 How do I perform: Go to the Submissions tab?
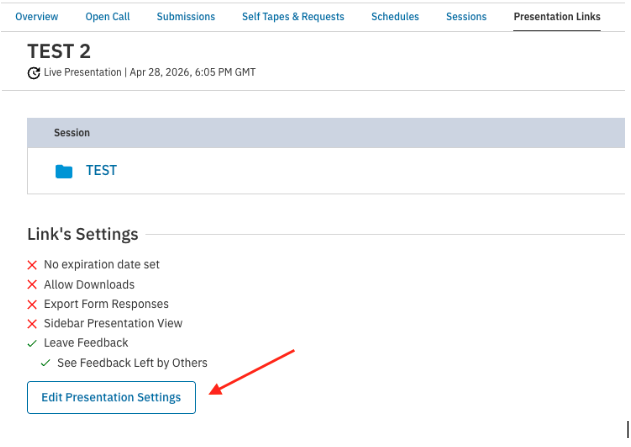click(x=186, y=16)
